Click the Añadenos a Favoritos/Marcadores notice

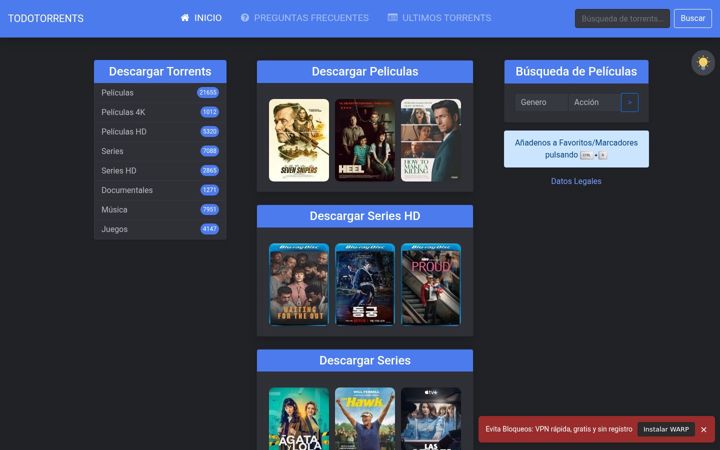point(576,149)
